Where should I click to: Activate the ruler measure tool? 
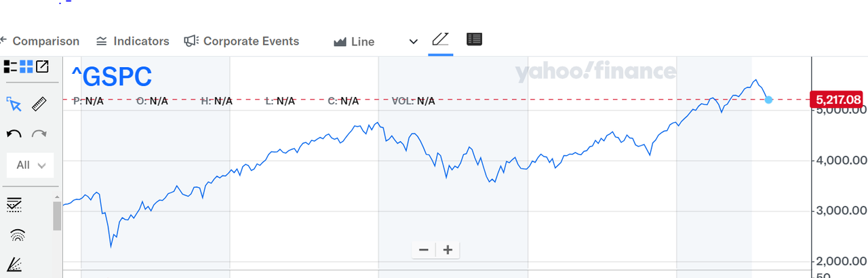(x=39, y=104)
